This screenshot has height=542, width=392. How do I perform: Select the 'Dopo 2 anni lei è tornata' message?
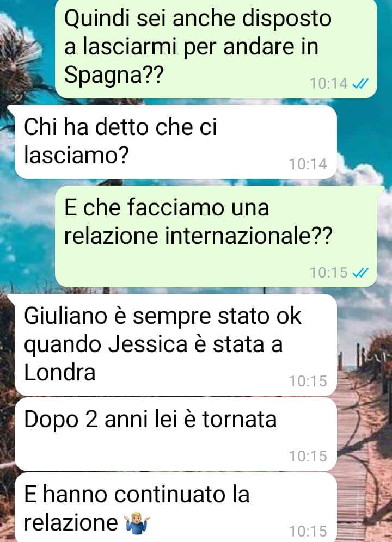pos(176,434)
